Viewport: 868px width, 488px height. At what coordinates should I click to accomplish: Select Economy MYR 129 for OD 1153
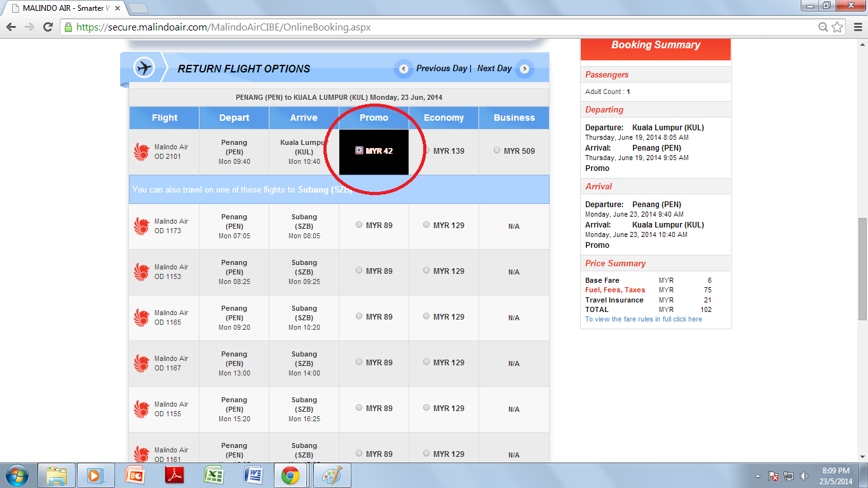(426, 270)
